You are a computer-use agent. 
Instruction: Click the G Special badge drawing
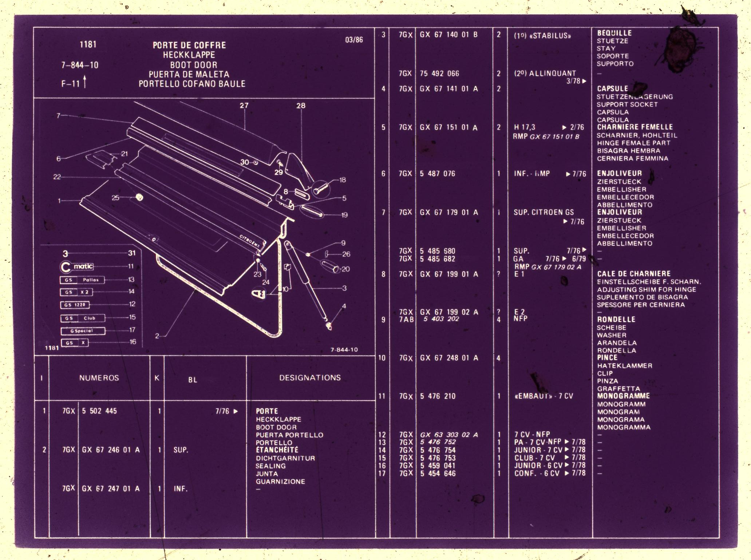[83, 331]
